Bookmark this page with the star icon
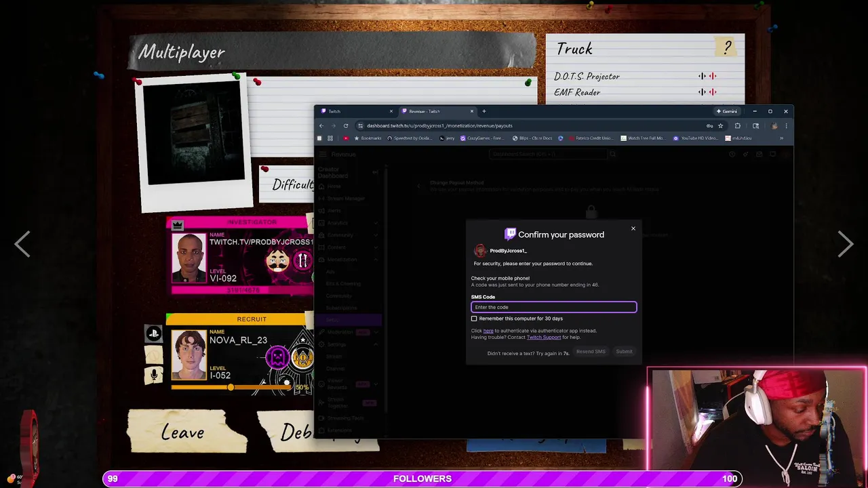Image resolution: width=868 pixels, height=488 pixels. tap(720, 125)
